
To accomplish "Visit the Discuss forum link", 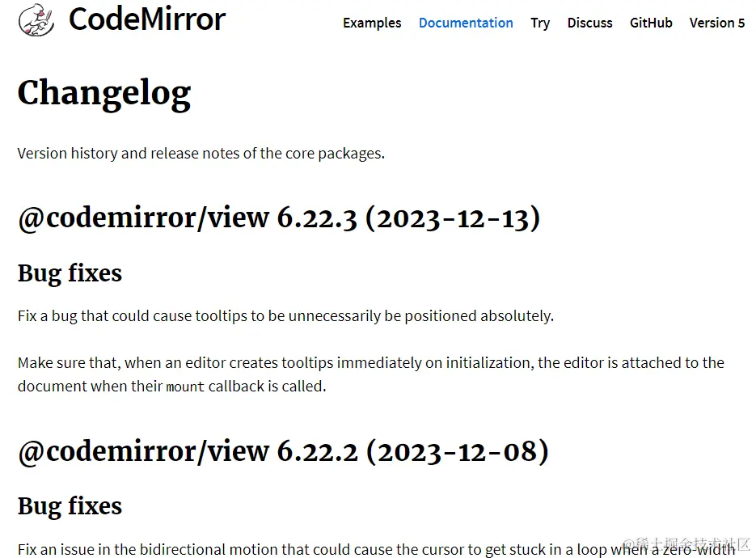I will [x=589, y=23].
